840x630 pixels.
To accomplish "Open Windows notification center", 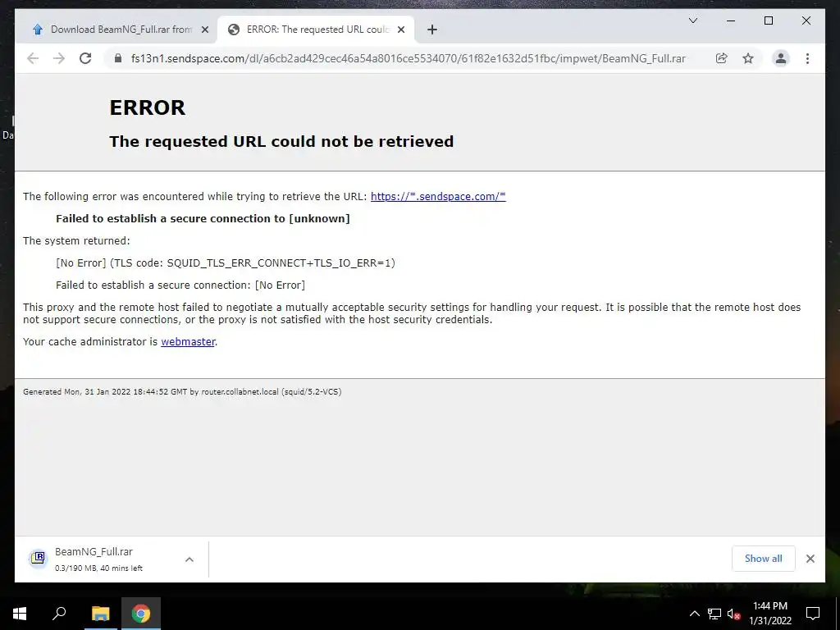I will [x=813, y=614].
